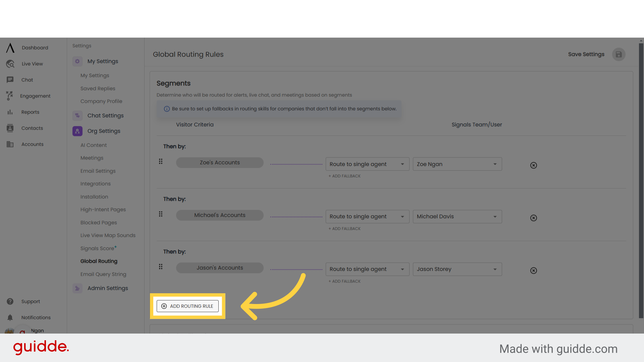The height and width of the screenshot is (362, 644).
Task: Add fallback under Michael's Accounts rule
Action: (344, 229)
